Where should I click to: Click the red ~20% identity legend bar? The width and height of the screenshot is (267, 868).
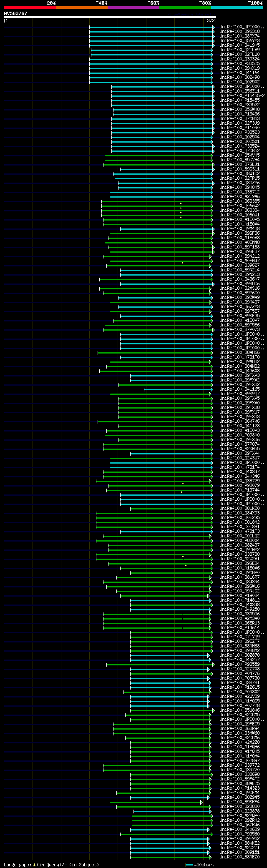pyautogui.click(x=30, y=8)
